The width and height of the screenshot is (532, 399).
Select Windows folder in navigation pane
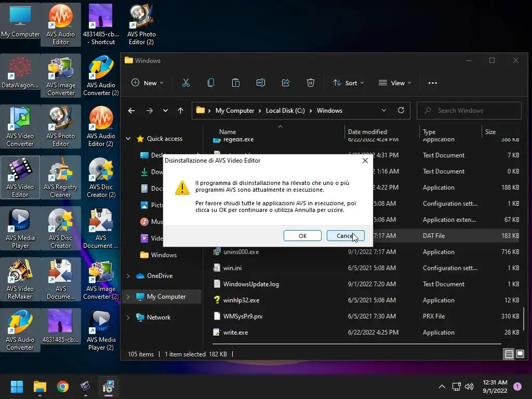tap(164, 255)
